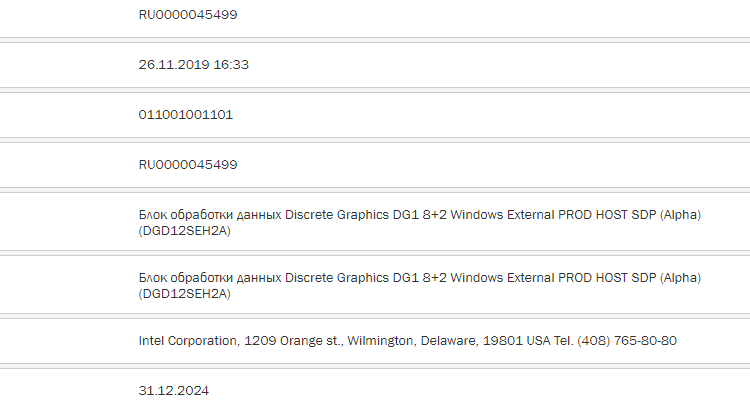Click "Discrete Graphics DG1" in the first description
The width and height of the screenshot is (750, 413).
tap(349, 215)
